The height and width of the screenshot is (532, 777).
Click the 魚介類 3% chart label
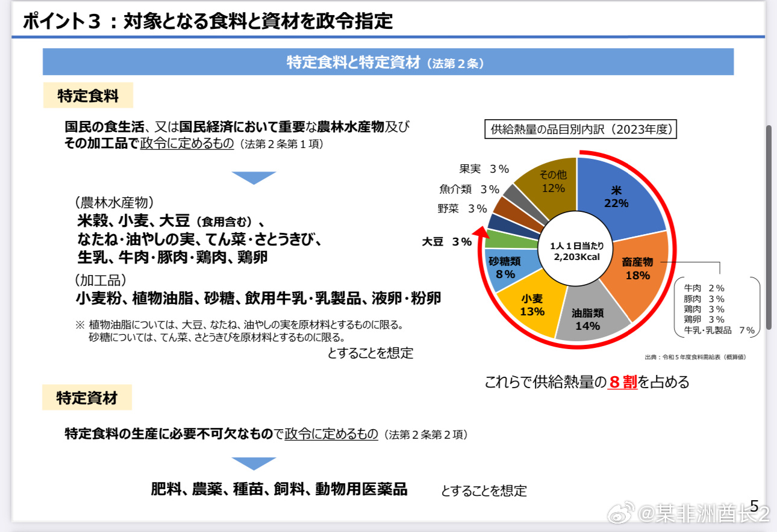pos(469,189)
